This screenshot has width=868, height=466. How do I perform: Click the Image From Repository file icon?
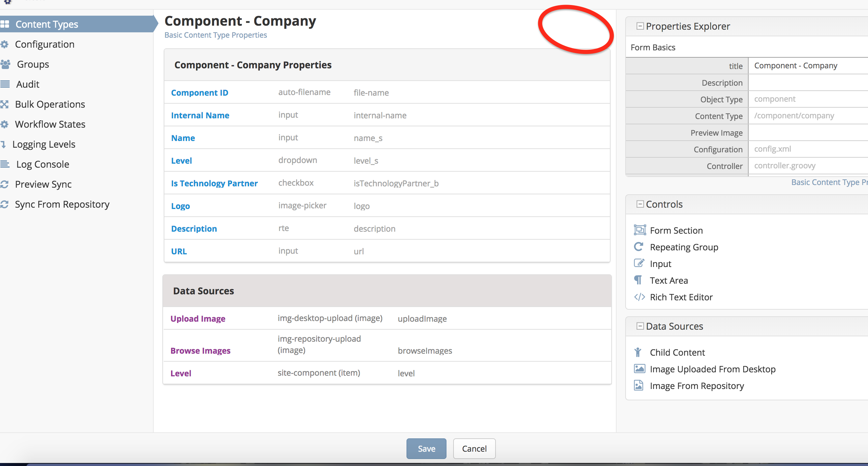[x=639, y=385]
